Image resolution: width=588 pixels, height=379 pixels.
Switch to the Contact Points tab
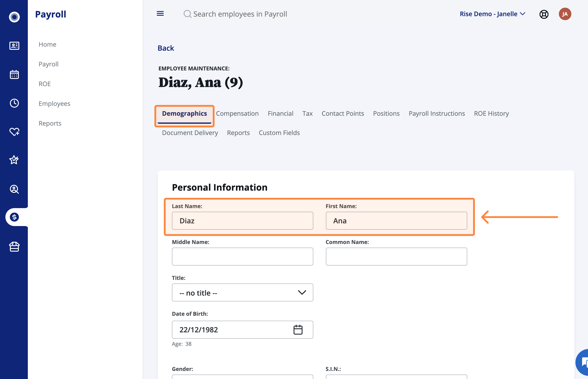tap(343, 113)
